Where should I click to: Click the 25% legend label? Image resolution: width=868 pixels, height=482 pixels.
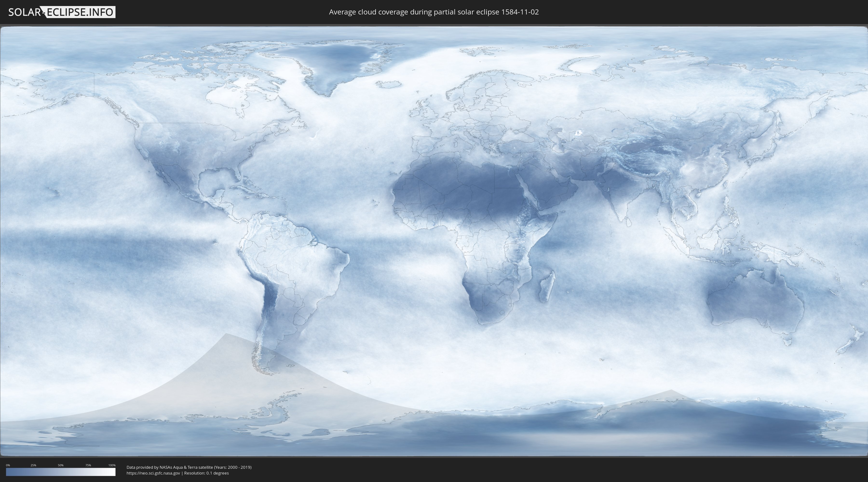[33, 465]
